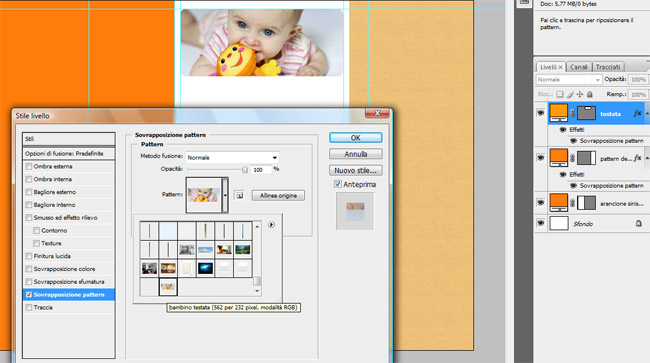The height and width of the screenshot is (363, 650).
Task: Enable the Bagliore esterno checkbox
Action: 29,192
